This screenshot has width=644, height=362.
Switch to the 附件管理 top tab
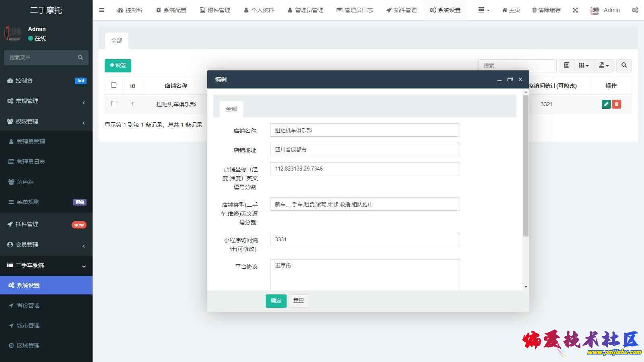point(215,10)
